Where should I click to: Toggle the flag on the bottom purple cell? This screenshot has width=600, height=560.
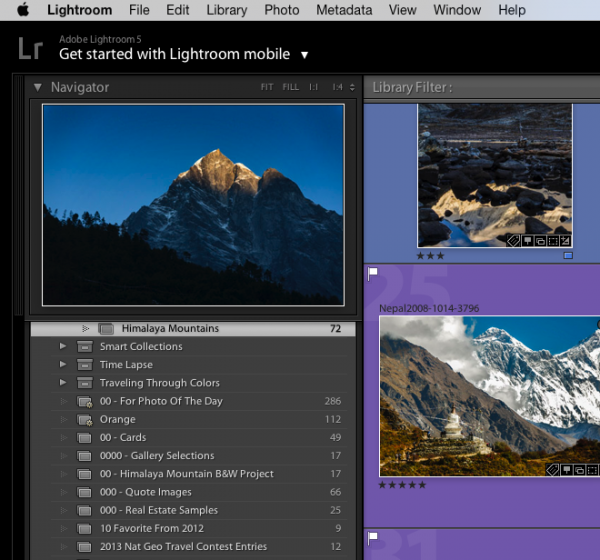pos(373,538)
